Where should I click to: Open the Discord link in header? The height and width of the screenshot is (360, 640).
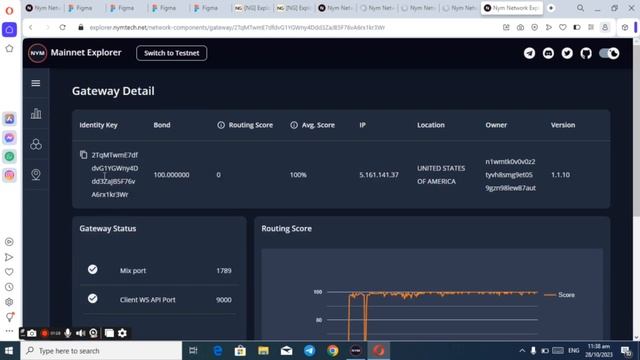click(548, 53)
